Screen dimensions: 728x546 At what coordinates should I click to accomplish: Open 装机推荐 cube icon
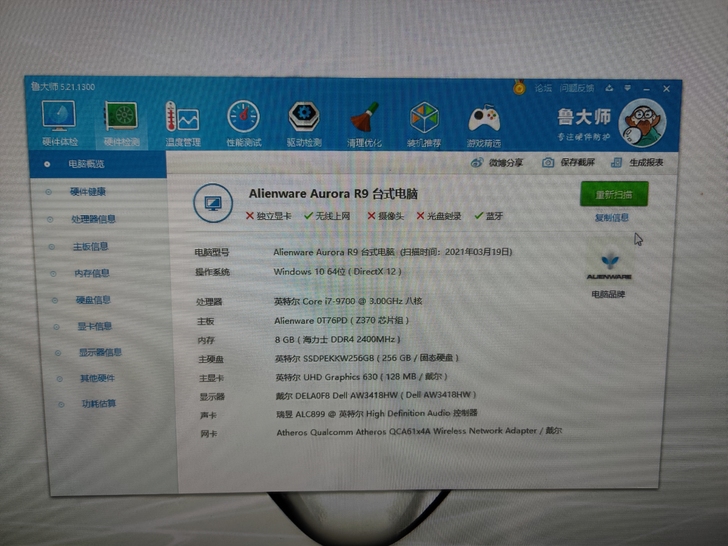(424, 125)
